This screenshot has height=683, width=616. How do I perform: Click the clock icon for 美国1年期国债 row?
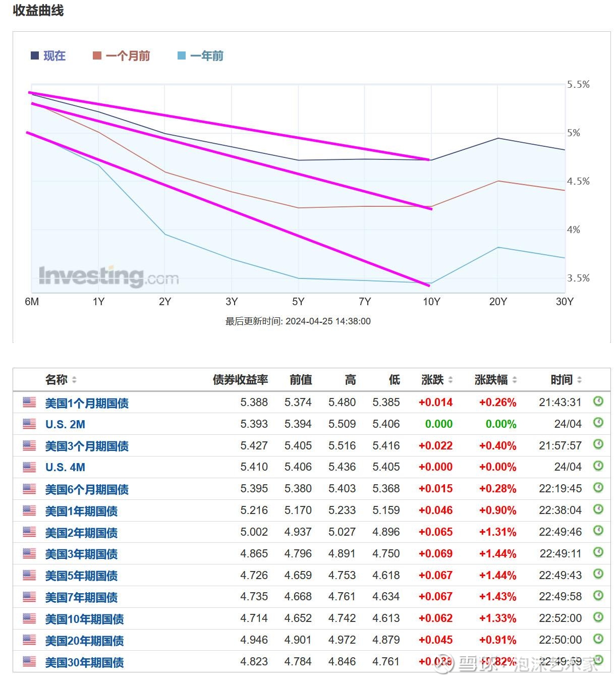point(598,510)
